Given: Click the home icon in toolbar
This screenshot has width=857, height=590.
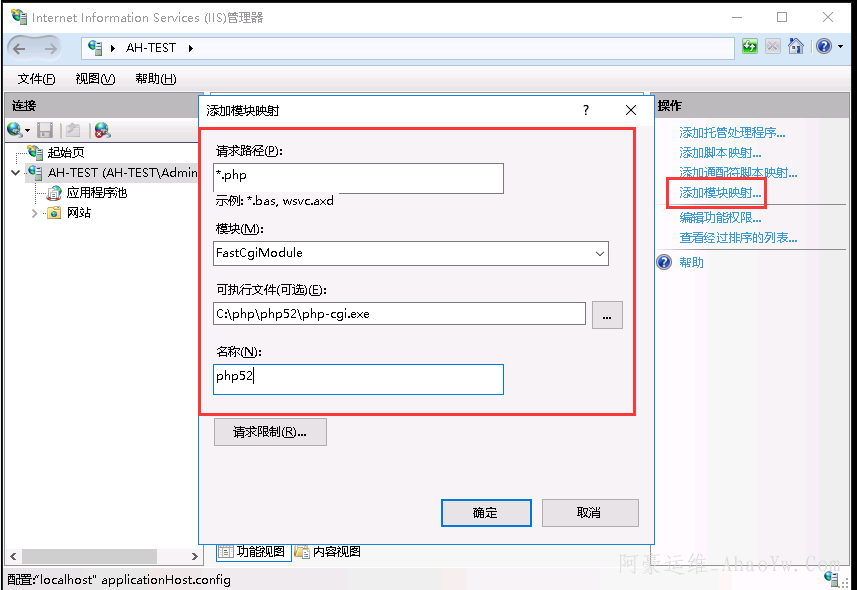Looking at the screenshot, I should (x=796, y=47).
